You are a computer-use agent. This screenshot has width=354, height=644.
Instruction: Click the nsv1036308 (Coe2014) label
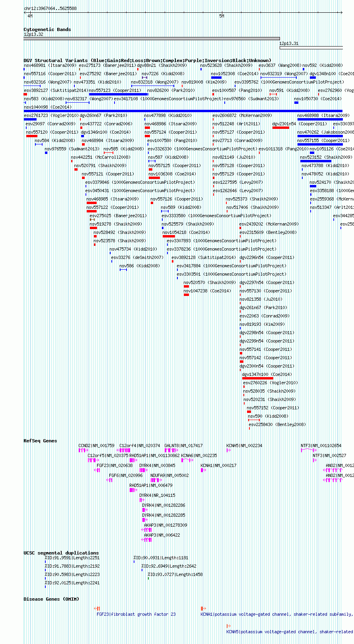[x=172, y=174]
